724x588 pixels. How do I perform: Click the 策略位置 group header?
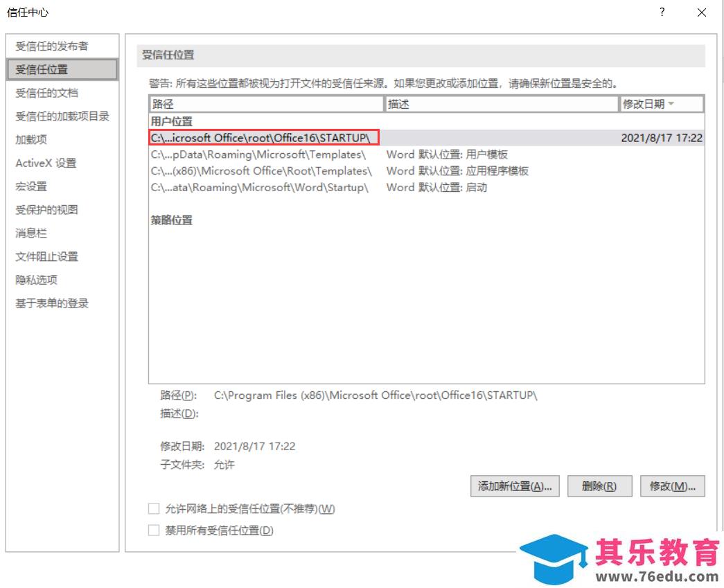tap(171, 221)
